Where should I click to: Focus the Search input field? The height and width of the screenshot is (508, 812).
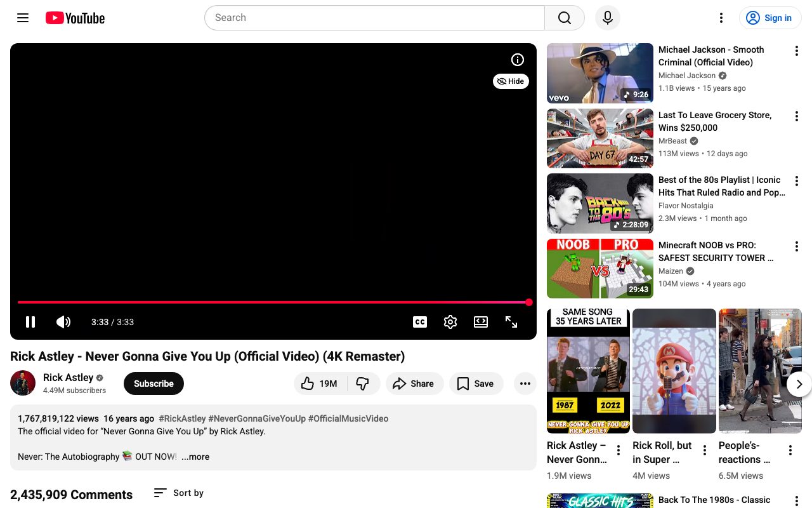coord(374,18)
